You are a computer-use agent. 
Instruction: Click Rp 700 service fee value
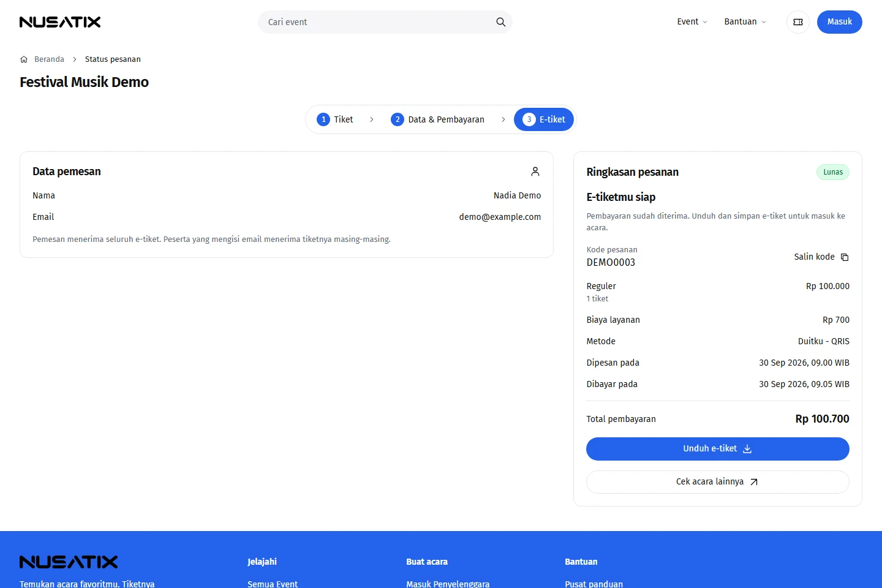pyautogui.click(x=835, y=320)
